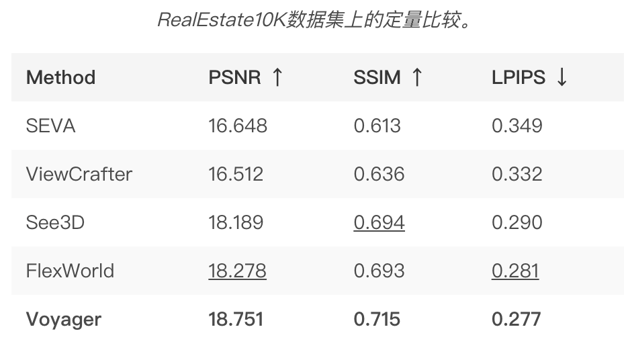Select the See3D method name

(55, 222)
